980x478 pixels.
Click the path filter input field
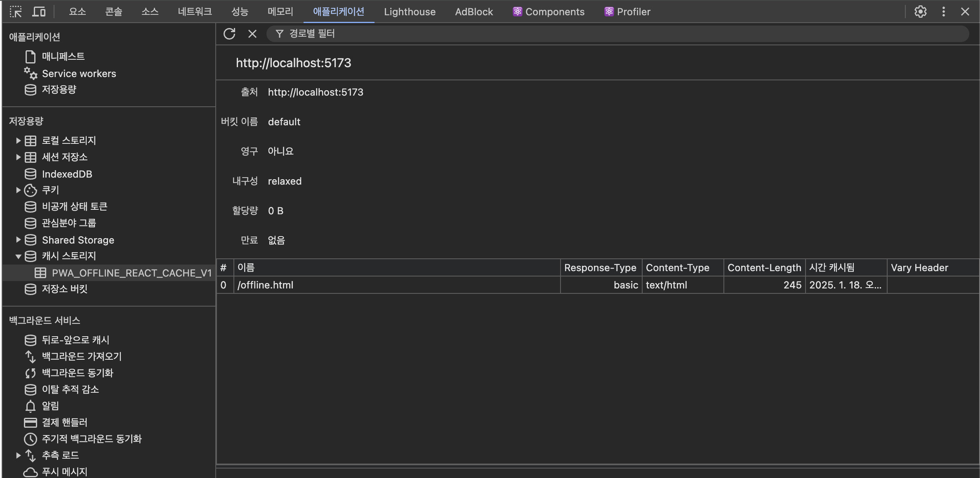[x=619, y=34]
